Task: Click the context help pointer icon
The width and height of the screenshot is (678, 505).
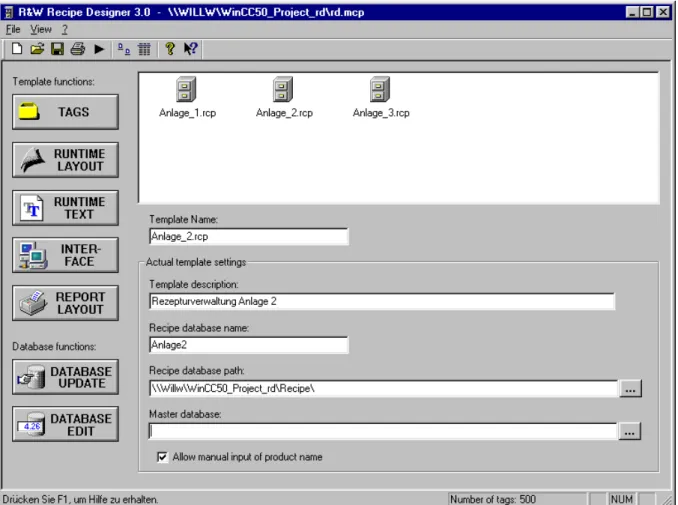Action: click(x=190, y=49)
